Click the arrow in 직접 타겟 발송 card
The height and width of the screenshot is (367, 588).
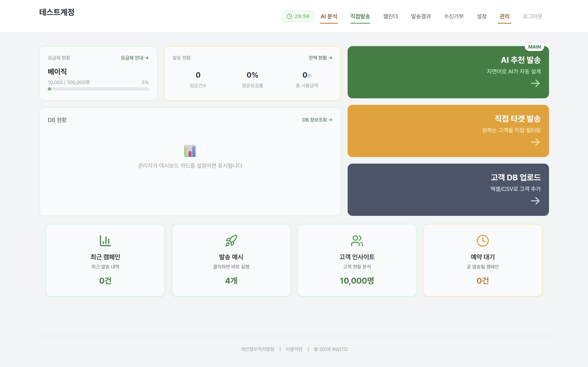535,142
